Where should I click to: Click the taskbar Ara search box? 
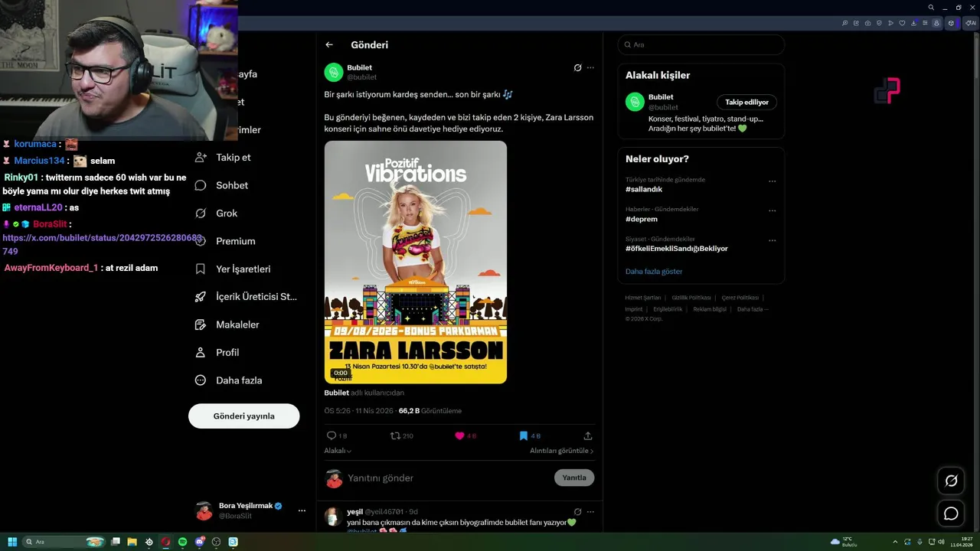point(64,542)
